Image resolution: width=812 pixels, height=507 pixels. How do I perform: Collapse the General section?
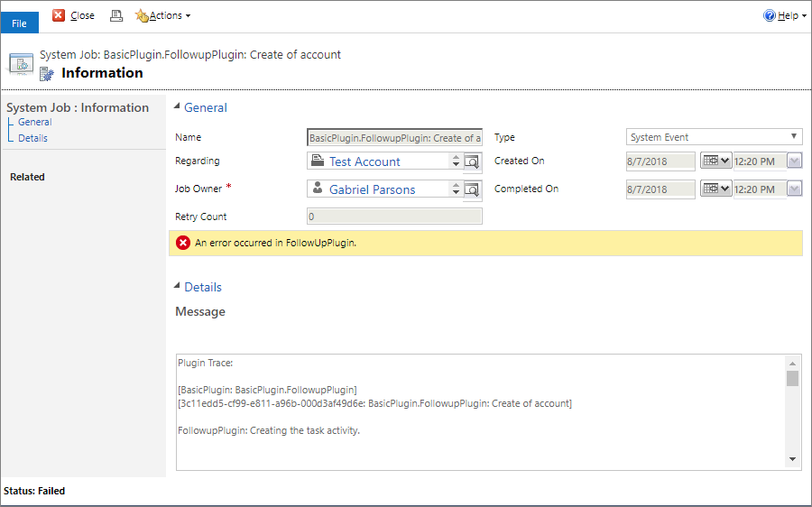(177, 107)
